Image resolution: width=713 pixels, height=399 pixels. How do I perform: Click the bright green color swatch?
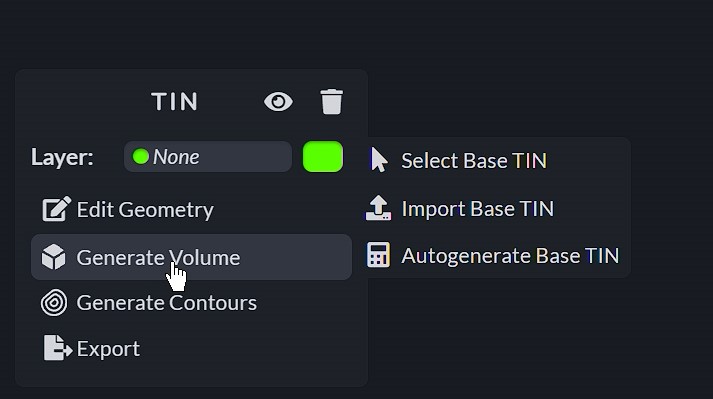(x=323, y=157)
